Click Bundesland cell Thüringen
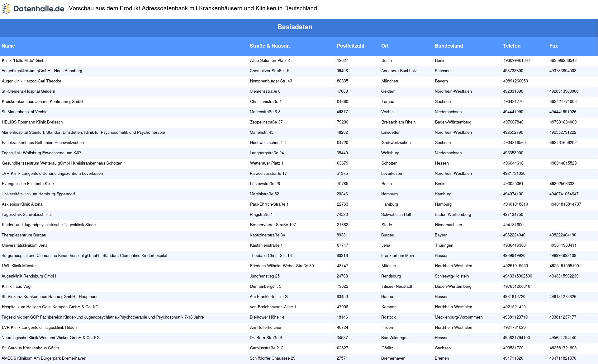598x364 pixels. pos(444,245)
